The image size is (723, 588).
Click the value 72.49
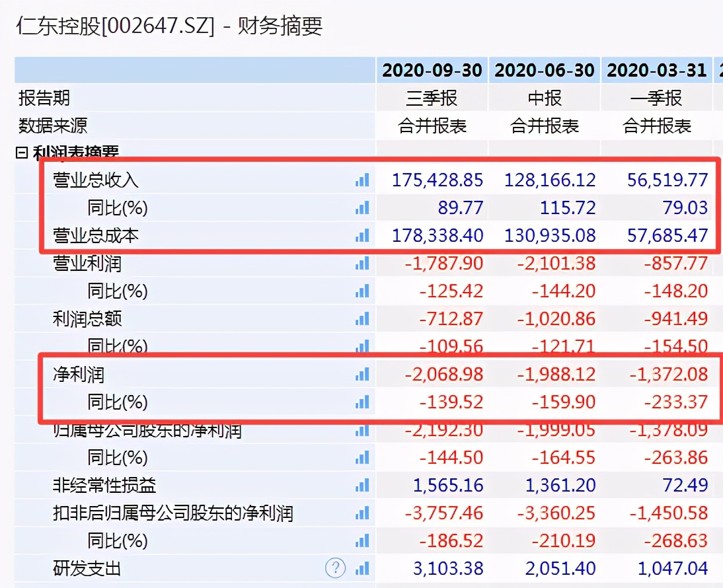685,485
